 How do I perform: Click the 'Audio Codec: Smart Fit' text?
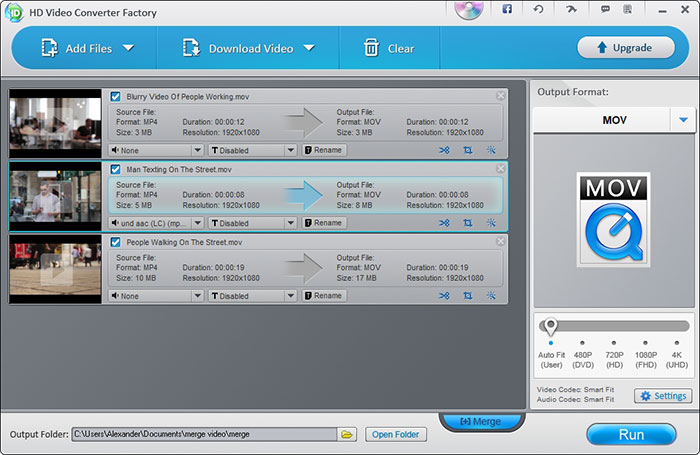(575, 399)
